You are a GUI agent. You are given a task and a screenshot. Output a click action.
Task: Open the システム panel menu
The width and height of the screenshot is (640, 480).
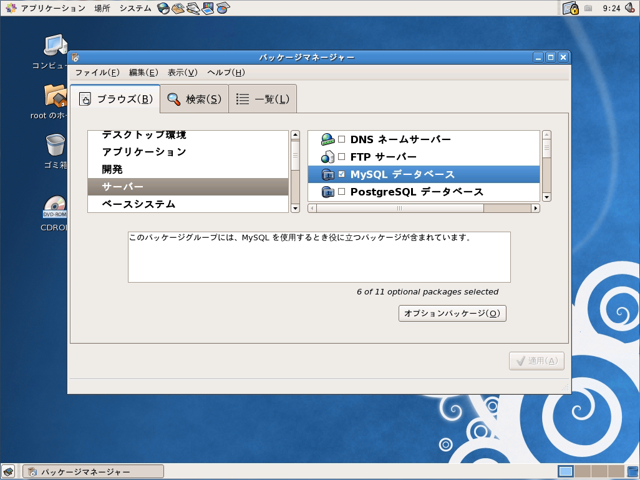tap(135, 8)
